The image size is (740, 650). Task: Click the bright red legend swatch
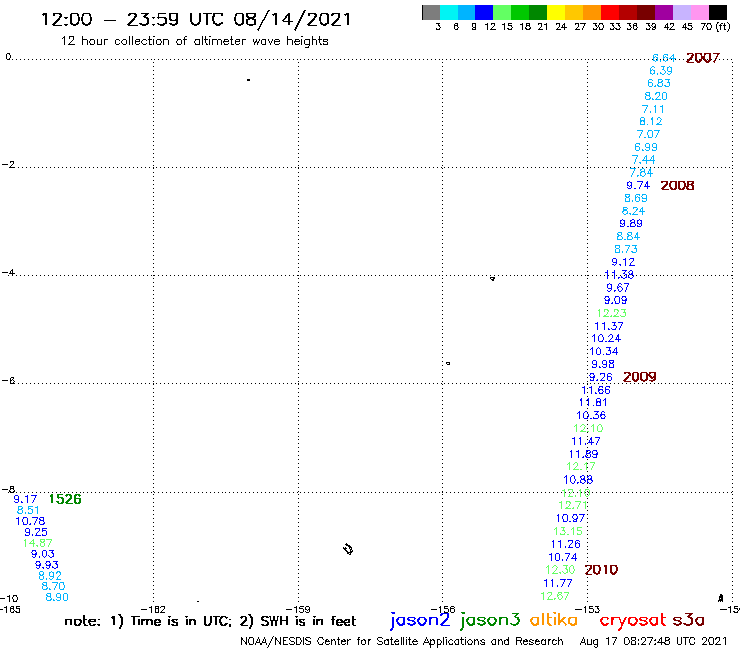coord(609,12)
